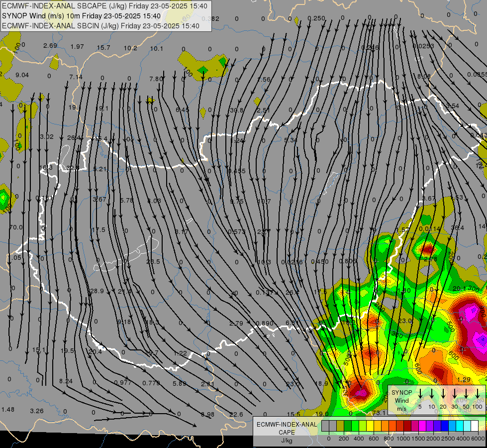This screenshot has width=487, height=448.
Task: Select the bright magenta CAPE legend swatch
Action: point(422,426)
